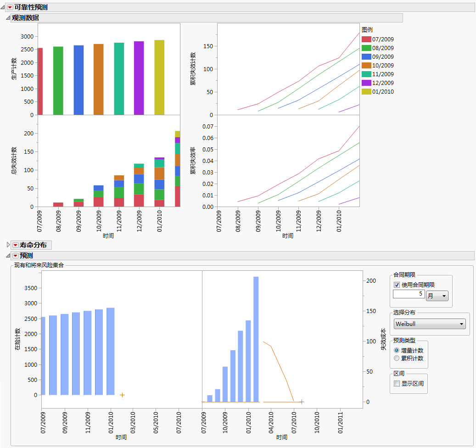Screen dimensions: 476x448
Task: Click the 预测类型 group label
Action: click(404, 341)
